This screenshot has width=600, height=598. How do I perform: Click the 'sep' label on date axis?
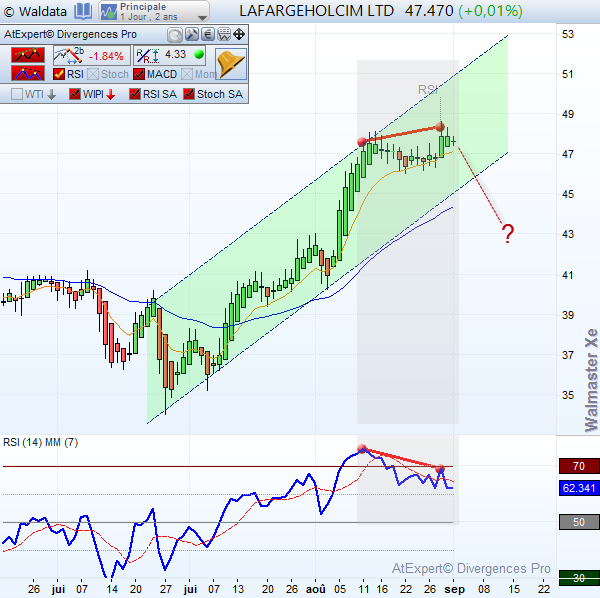pos(454,589)
